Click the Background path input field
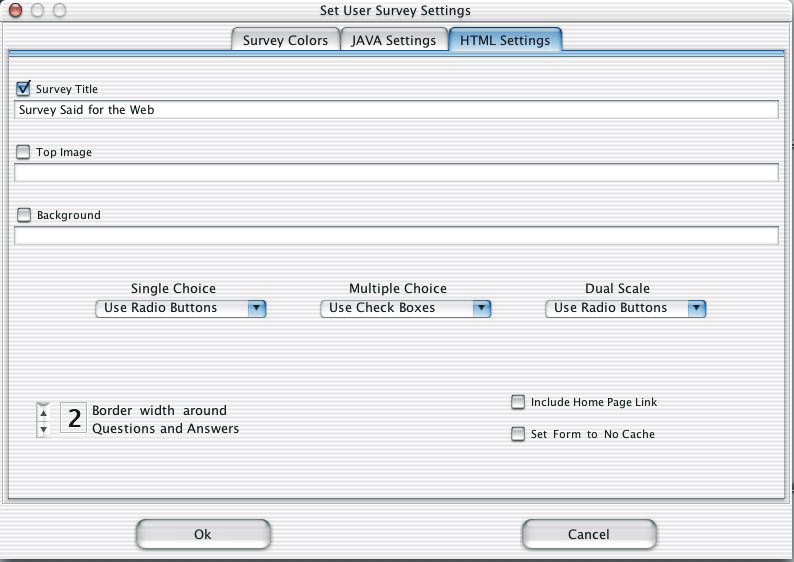The height and width of the screenshot is (562, 794). 396,235
